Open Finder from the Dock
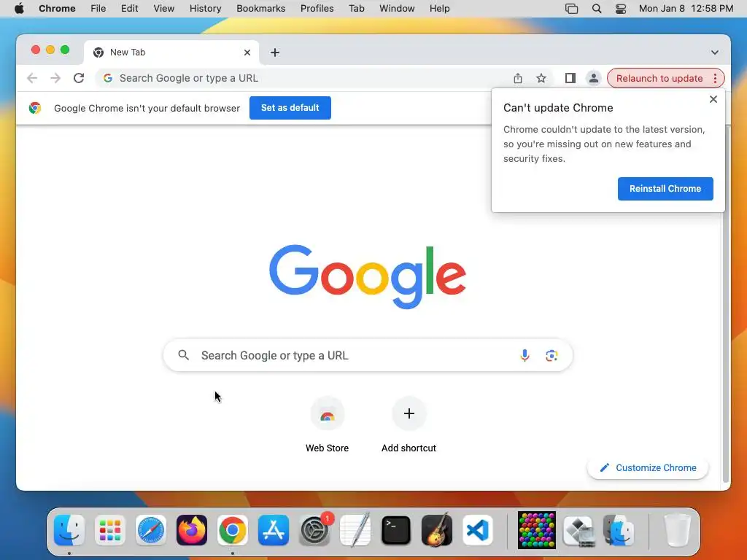The height and width of the screenshot is (560, 747). [69, 530]
